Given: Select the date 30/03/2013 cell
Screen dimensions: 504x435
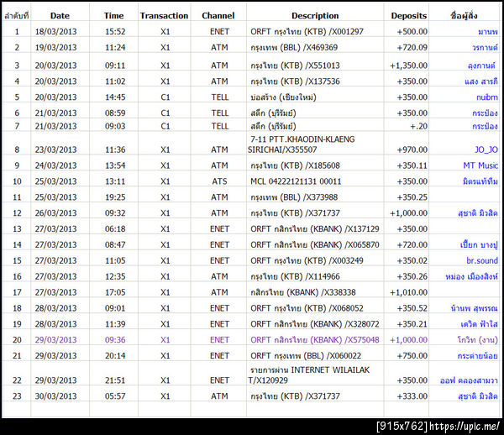Looking at the screenshot, I should pyautogui.click(x=56, y=396).
